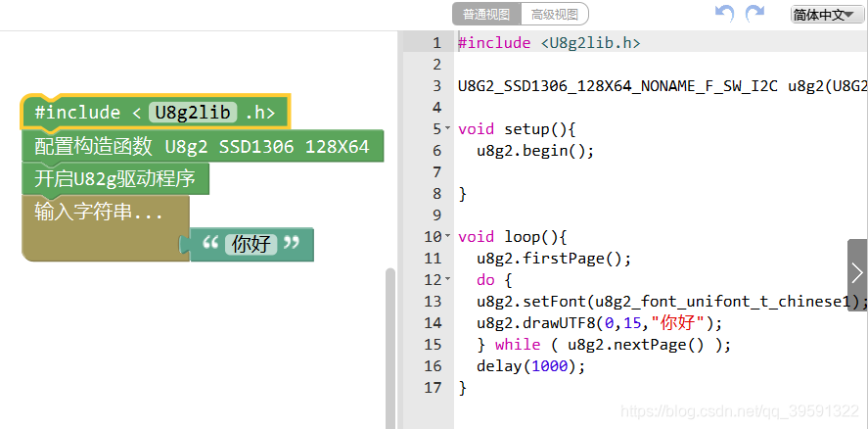868x429 pixels.
Task: Switch to 高级视图 tab
Action: tap(555, 15)
